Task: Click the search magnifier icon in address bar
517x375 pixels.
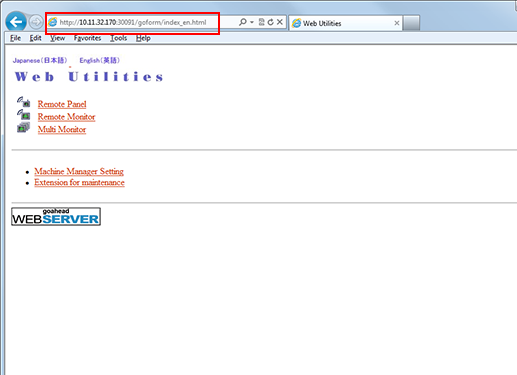Action: (243, 22)
